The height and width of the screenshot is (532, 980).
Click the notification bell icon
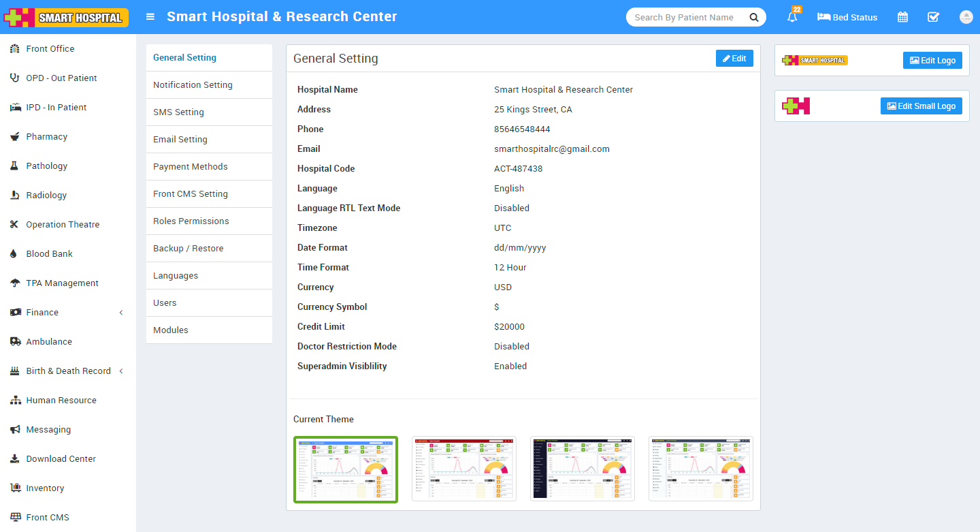point(792,17)
